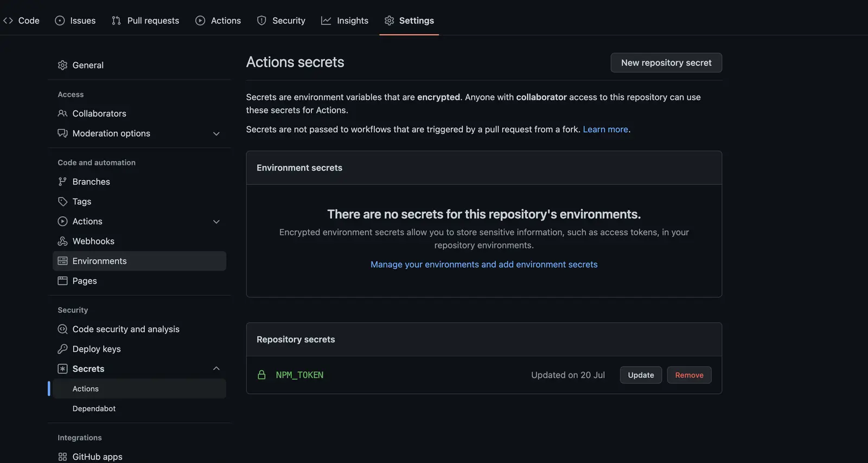Click the Pages browser icon
This screenshot has height=463, width=868.
click(62, 281)
